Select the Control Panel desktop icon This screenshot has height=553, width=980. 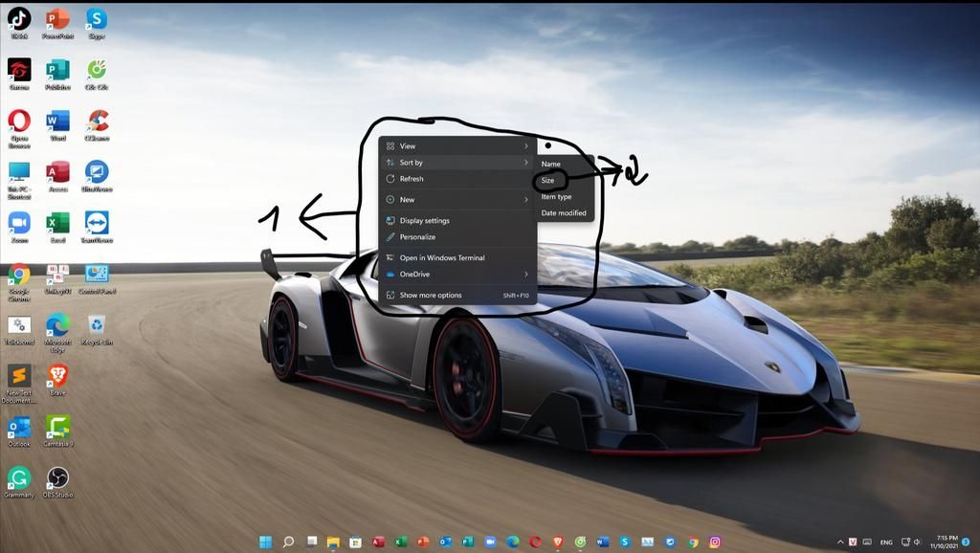click(97, 278)
